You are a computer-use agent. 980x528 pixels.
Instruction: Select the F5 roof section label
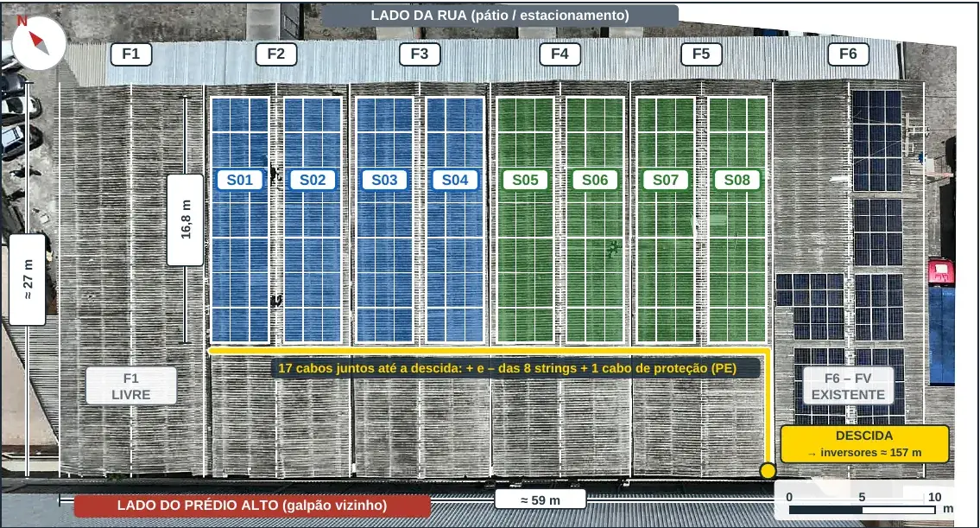click(701, 54)
